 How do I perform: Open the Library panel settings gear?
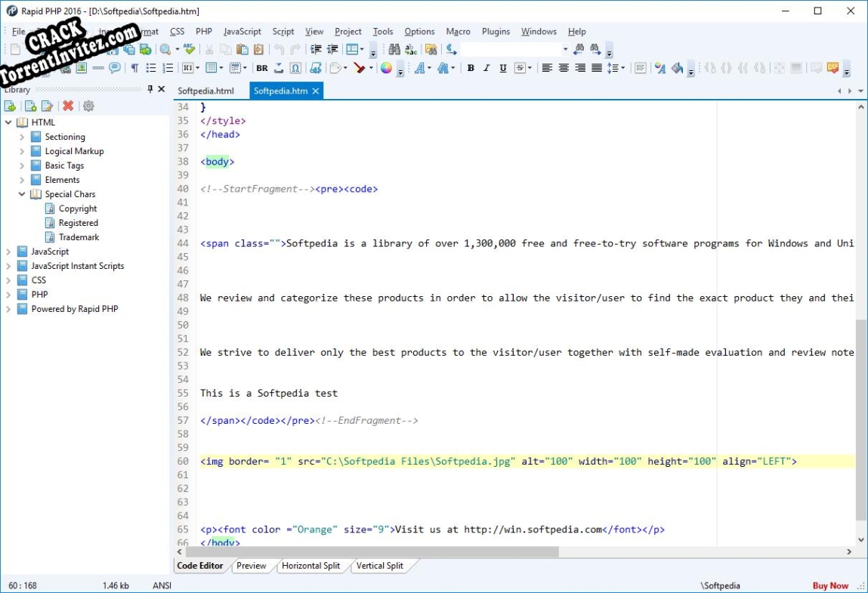click(x=88, y=106)
